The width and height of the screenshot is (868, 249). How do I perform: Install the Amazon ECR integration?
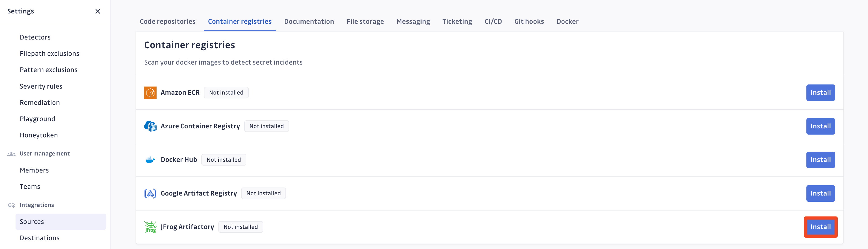tap(820, 92)
